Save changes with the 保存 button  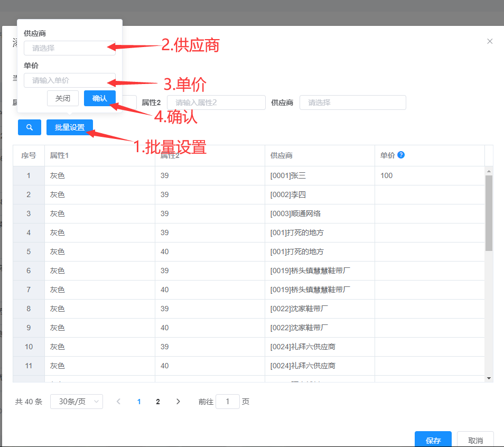coord(433,440)
